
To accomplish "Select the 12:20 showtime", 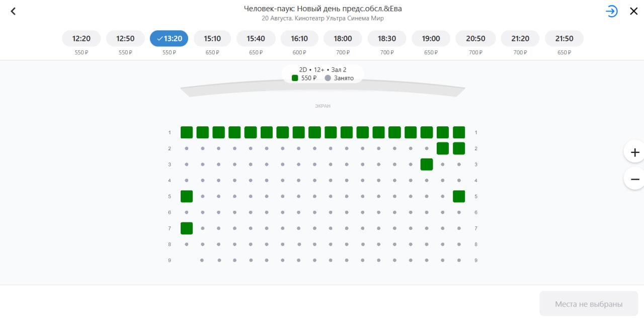I will tap(82, 39).
